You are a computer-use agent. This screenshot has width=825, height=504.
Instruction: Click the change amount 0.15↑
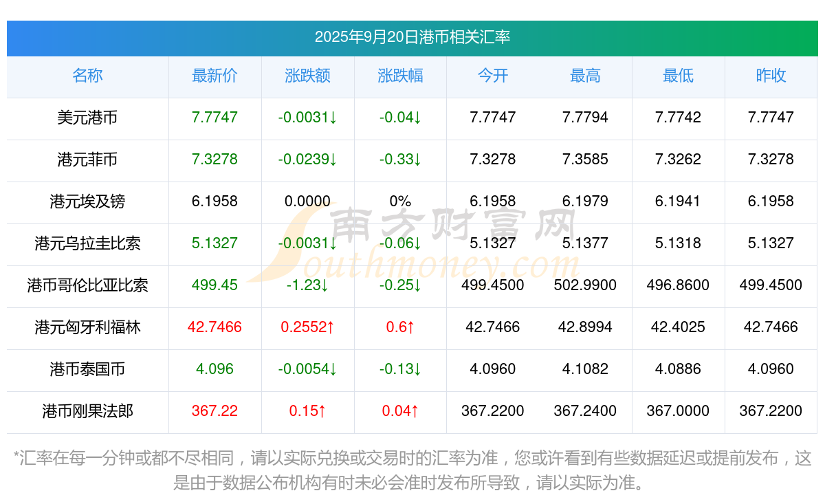pos(308,411)
